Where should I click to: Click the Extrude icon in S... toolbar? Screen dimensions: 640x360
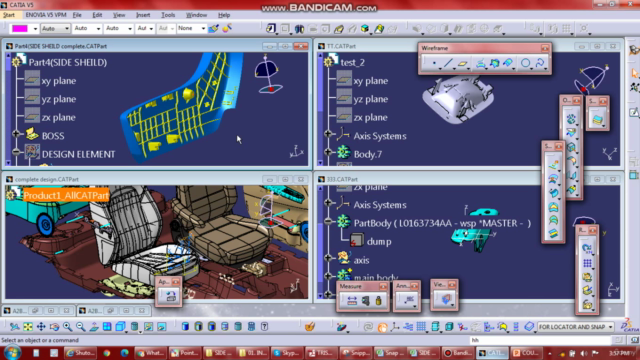pos(553,164)
